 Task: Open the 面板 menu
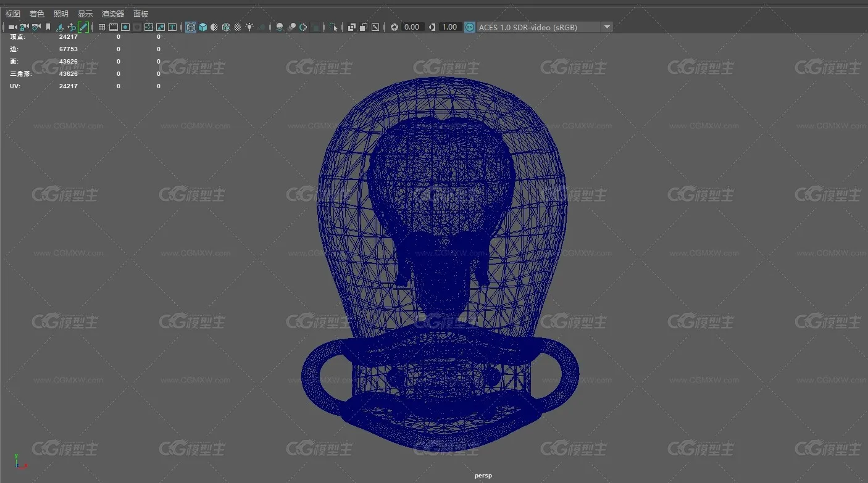[141, 14]
